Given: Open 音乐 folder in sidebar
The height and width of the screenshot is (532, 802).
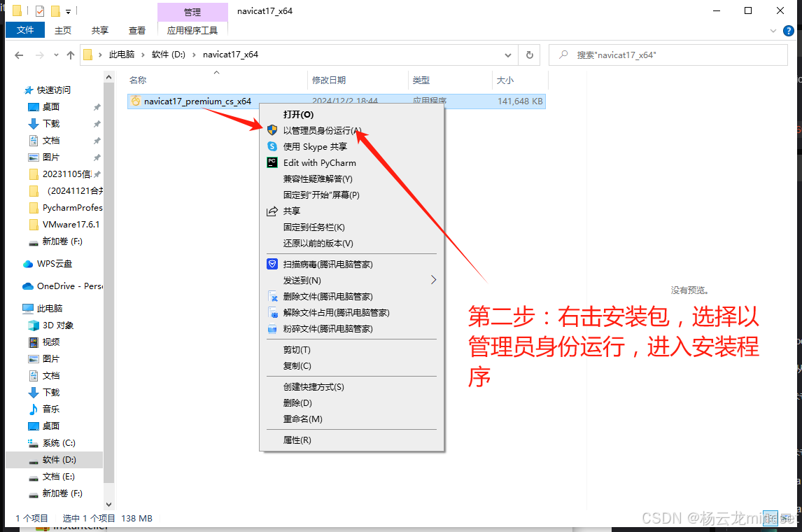Looking at the screenshot, I should coord(50,409).
